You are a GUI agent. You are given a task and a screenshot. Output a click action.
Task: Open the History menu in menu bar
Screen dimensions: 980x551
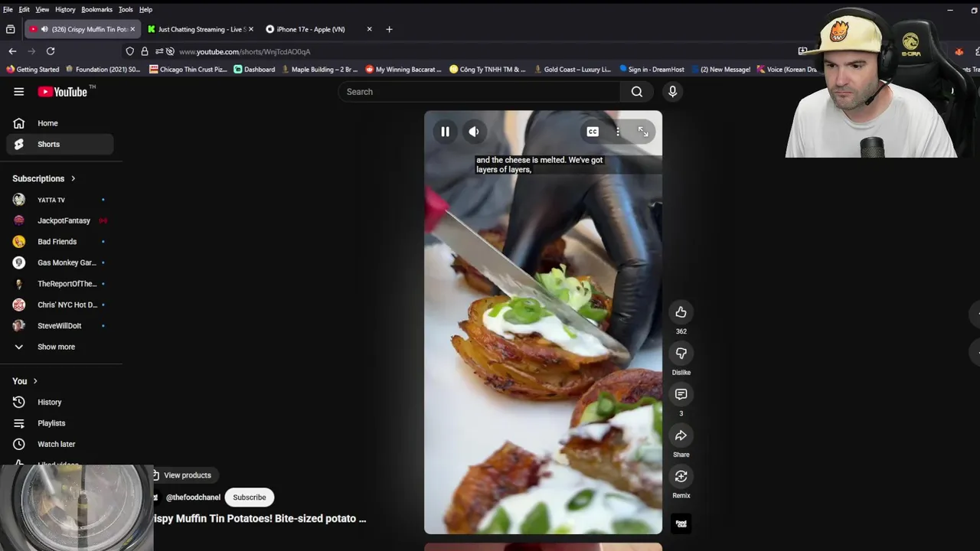pyautogui.click(x=65, y=9)
